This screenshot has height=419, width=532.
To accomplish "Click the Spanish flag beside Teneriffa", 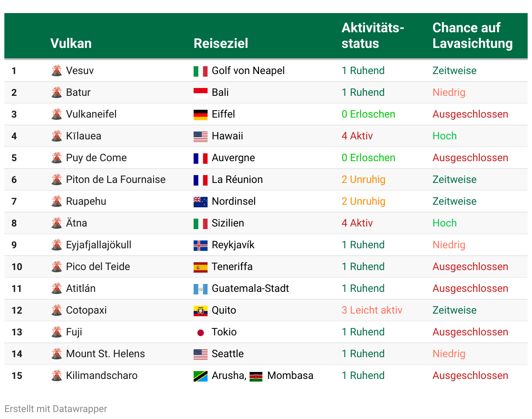I will (x=201, y=267).
